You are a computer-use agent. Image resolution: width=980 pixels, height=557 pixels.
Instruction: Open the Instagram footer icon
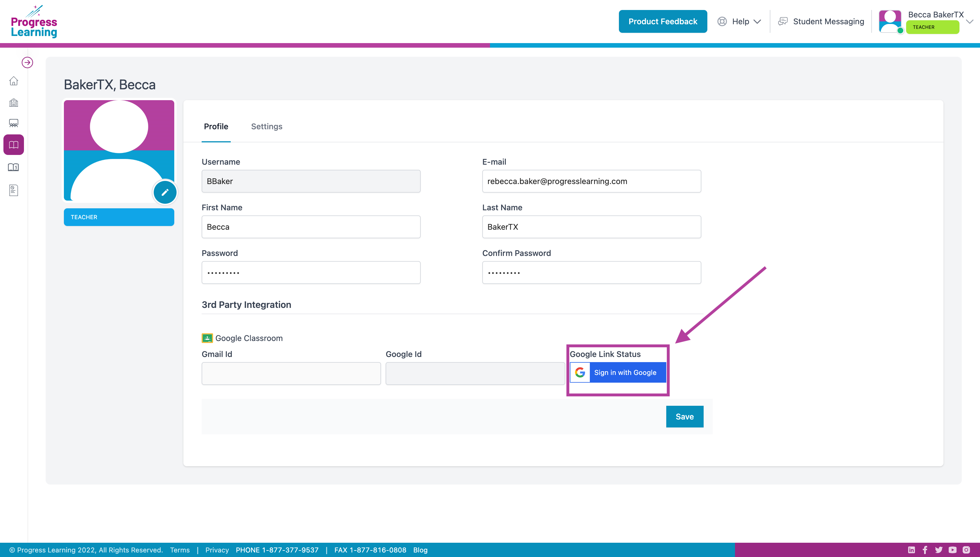(966, 550)
